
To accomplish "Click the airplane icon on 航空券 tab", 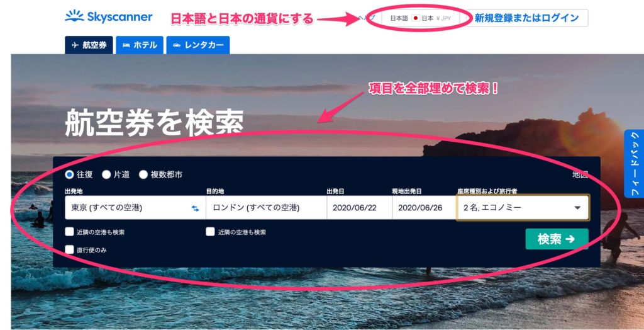I will point(75,45).
